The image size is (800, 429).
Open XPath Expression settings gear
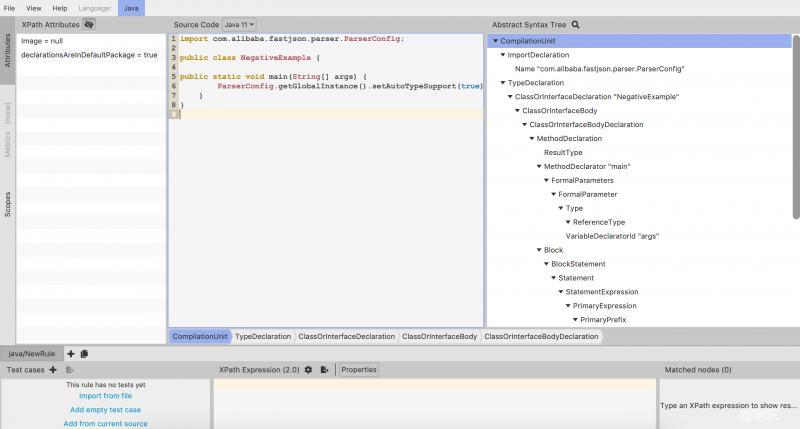(x=308, y=370)
